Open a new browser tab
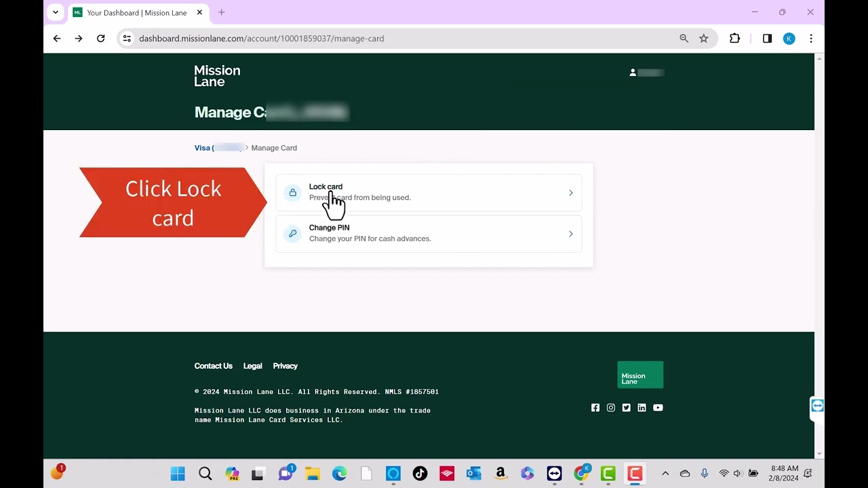The image size is (868, 488). coord(221,12)
